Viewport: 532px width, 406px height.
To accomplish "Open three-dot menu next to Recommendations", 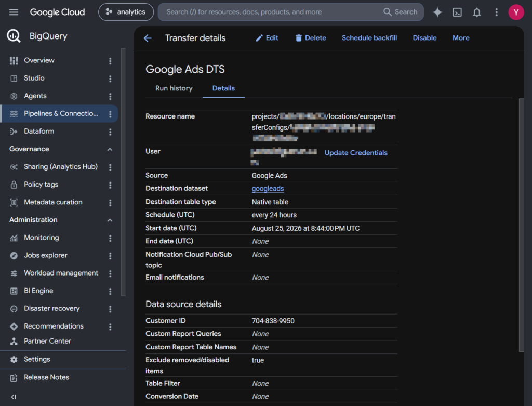I will point(110,327).
